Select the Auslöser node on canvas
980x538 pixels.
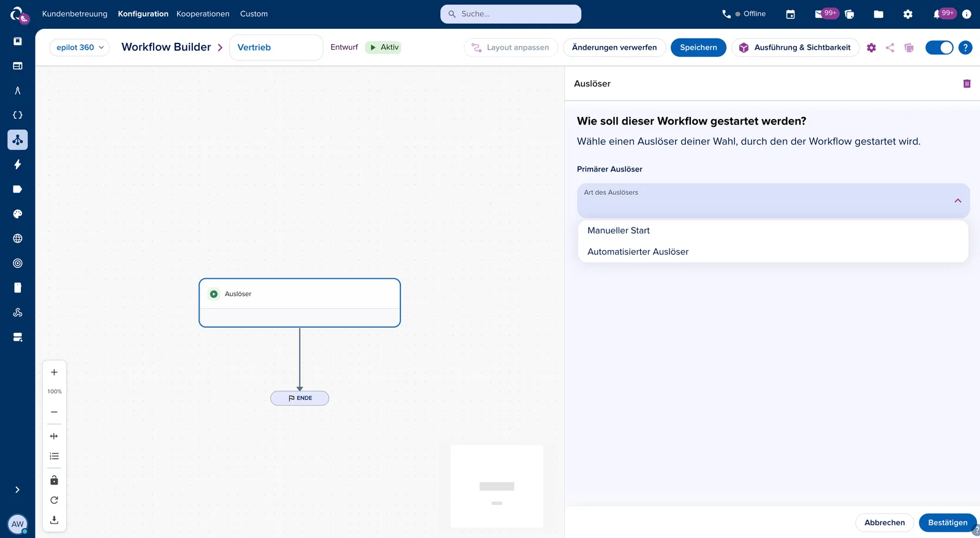(300, 303)
